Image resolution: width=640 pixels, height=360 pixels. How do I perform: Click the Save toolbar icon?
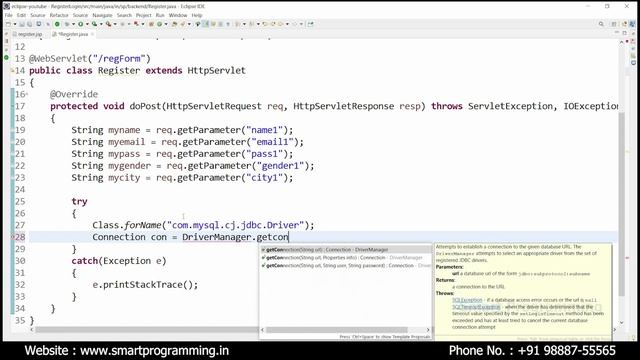click(x=22, y=24)
